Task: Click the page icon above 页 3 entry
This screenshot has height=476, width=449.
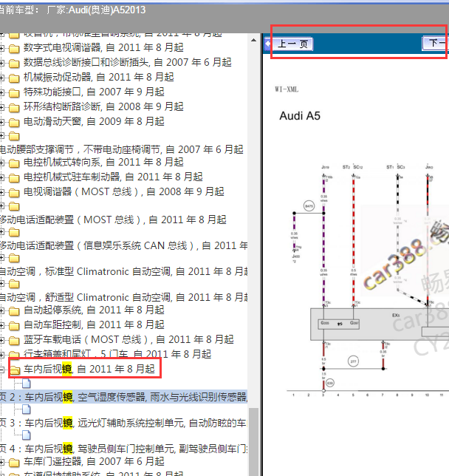Action: [x=27, y=409]
